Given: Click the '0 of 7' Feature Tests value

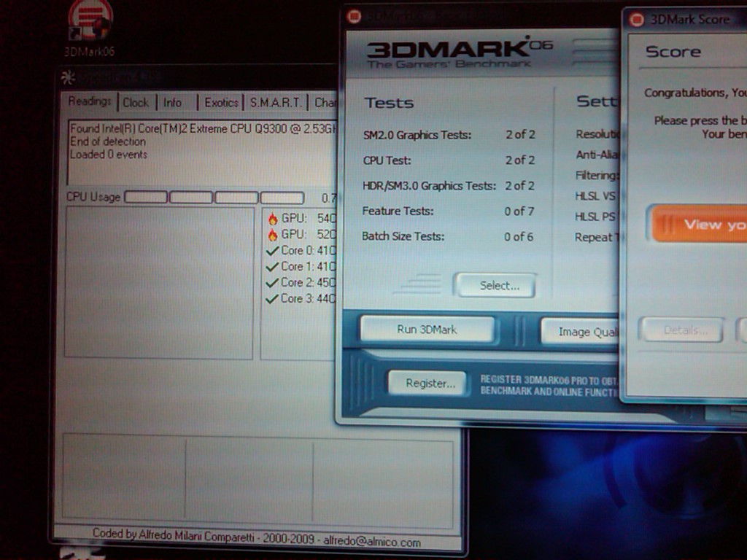Looking at the screenshot, I should (519, 211).
